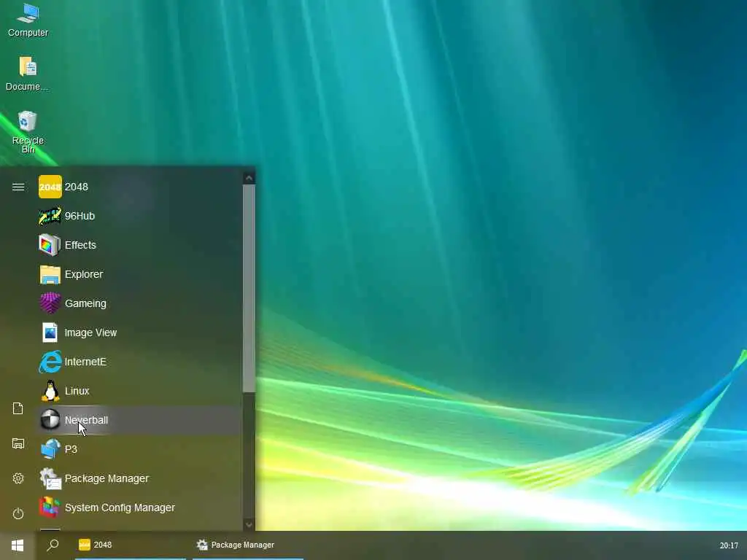
Task: Open Package Manager icon in start menu
Action: coord(50,478)
